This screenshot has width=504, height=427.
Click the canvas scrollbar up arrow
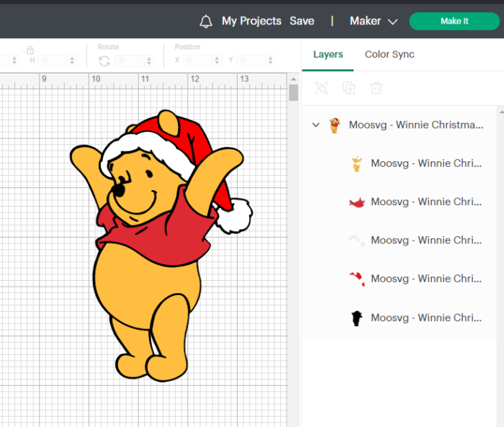tap(293, 79)
